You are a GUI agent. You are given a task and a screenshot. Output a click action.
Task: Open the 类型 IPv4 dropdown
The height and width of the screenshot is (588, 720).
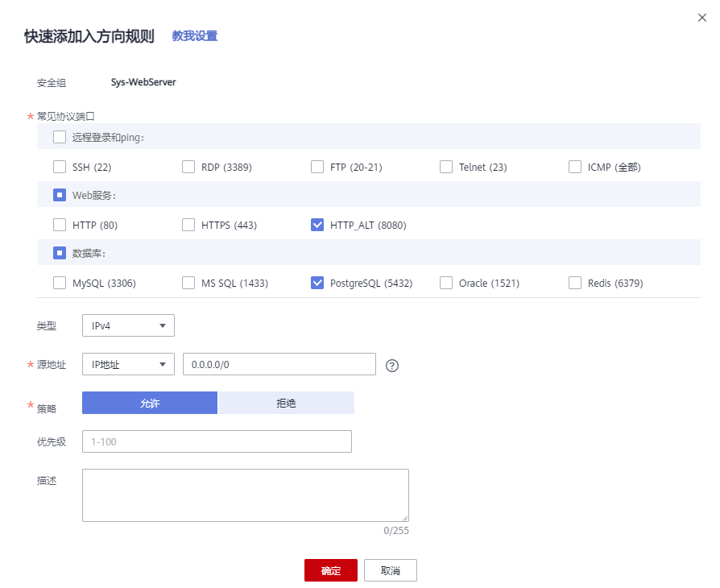point(128,325)
